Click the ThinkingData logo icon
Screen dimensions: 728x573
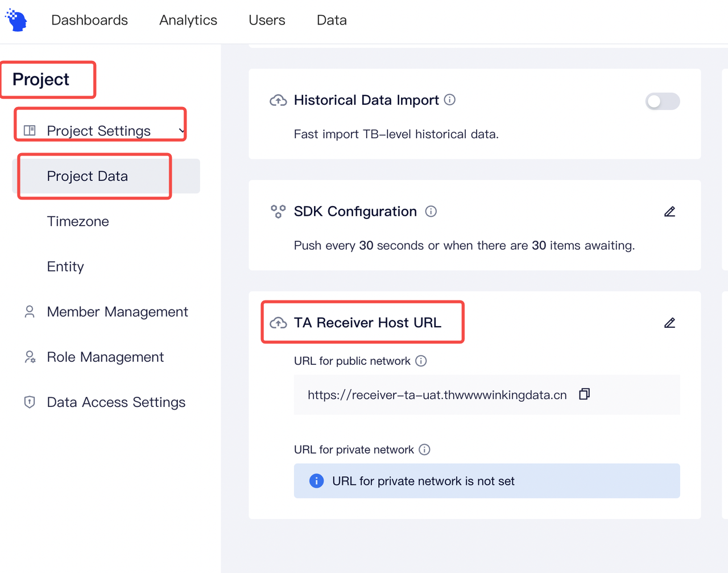pyautogui.click(x=16, y=19)
